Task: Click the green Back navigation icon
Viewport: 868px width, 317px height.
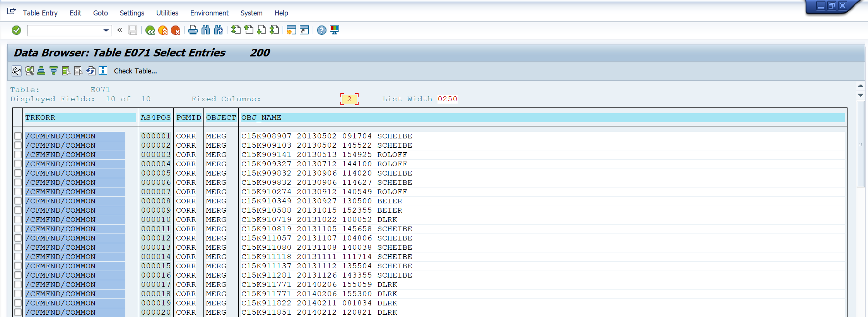Action: tap(150, 30)
